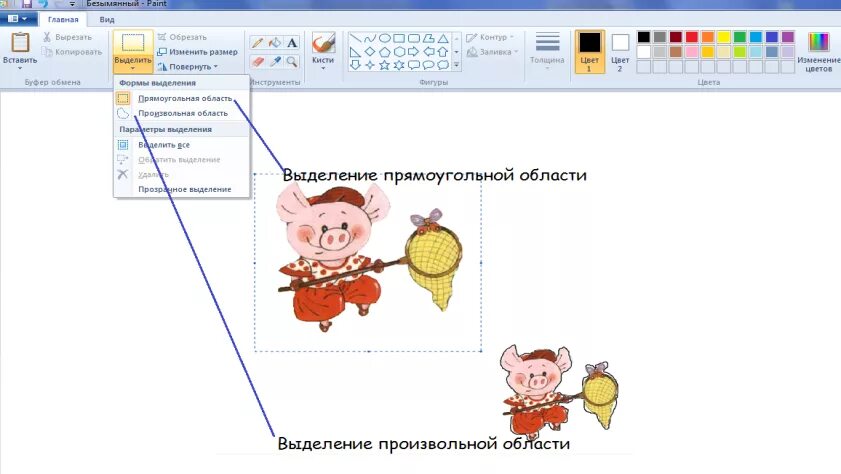
Task: Click the large pig image on canvas
Action: (x=369, y=258)
